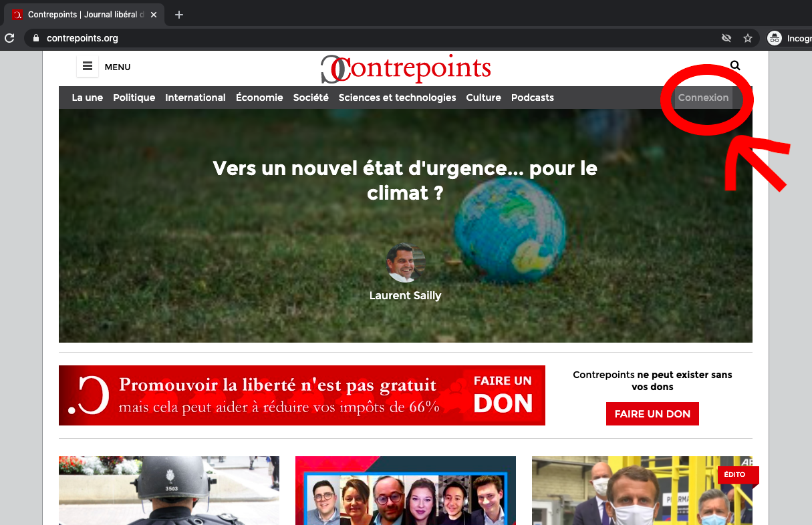Click the Connexion login link
Image resolution: width=812 pixels, height=525 pixels.
(x=703, y=98)
